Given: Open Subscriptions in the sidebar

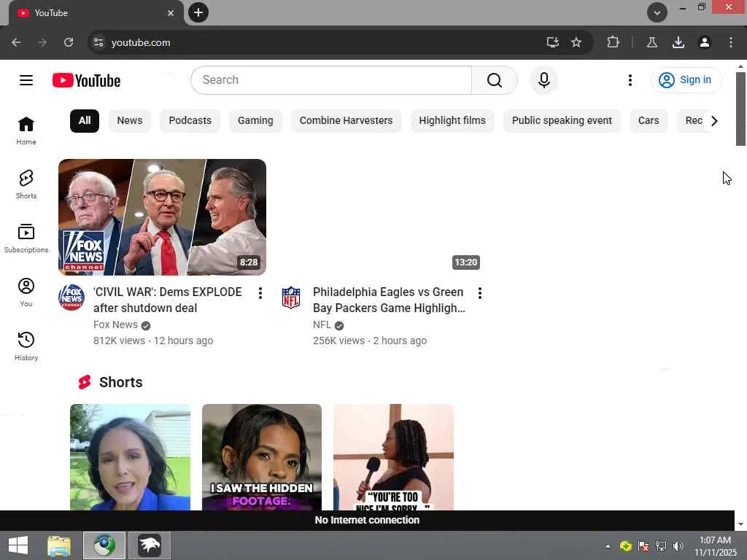Looking at the screenshot, I should [26, 238].
